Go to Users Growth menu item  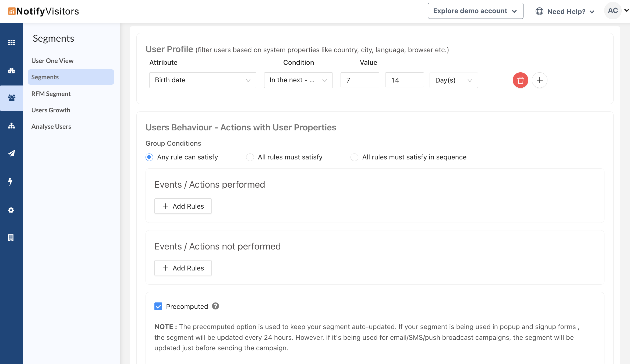[51, 110]
